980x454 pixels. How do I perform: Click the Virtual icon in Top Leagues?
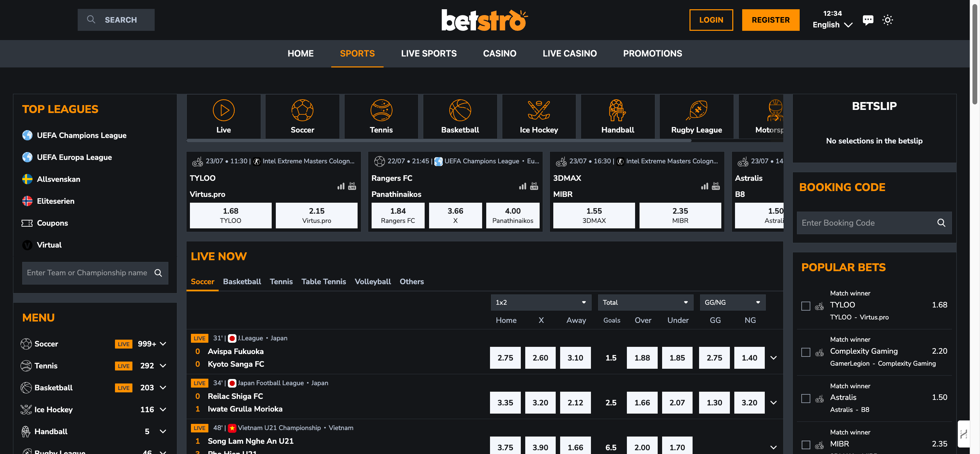27,245
